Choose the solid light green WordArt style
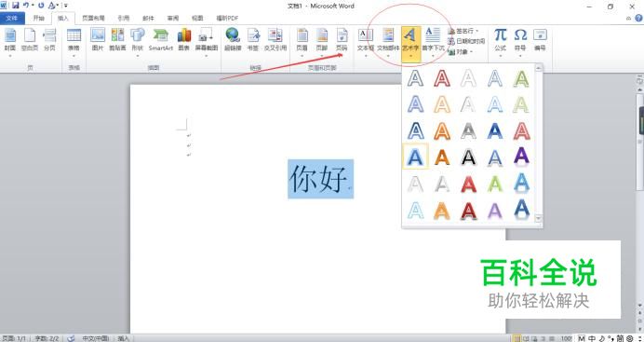The height and width of the screenshot is (342, 644). 495,184
